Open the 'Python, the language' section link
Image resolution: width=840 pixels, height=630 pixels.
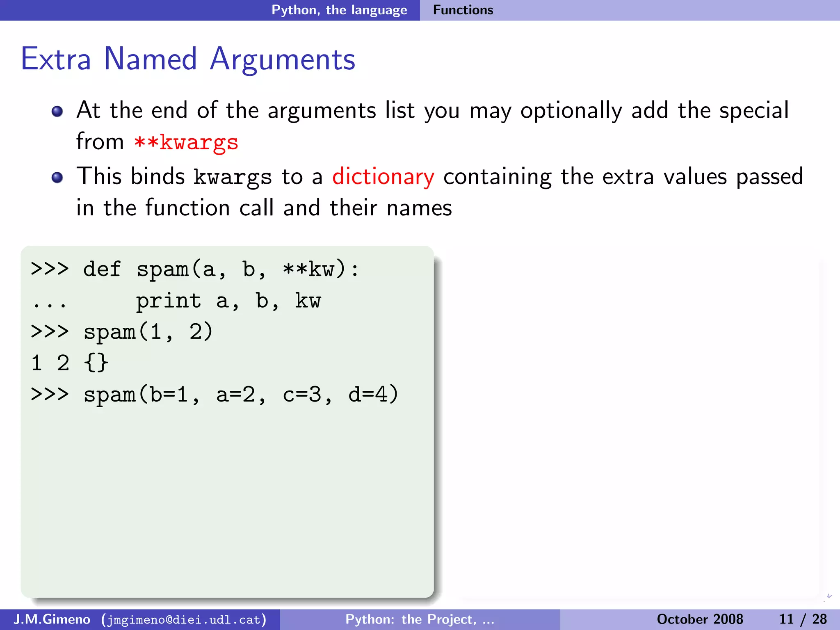[x=339, y=10]
